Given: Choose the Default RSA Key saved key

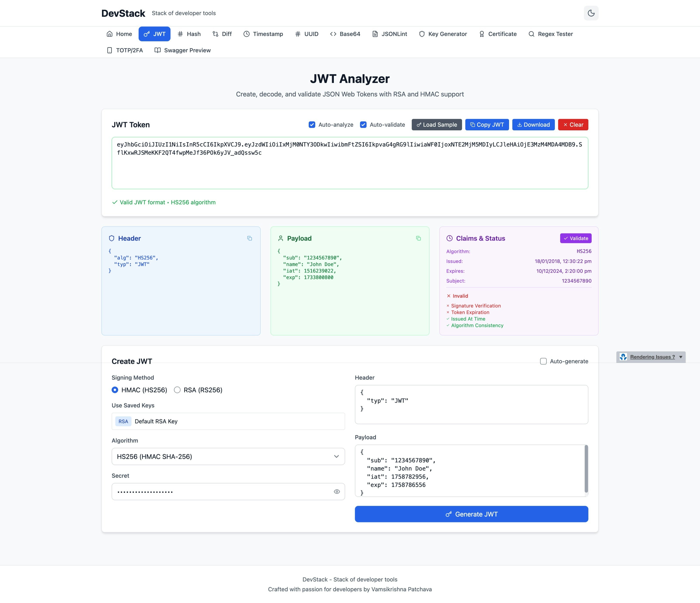Looking at the screenshot, I should click(x=228, y=421).
